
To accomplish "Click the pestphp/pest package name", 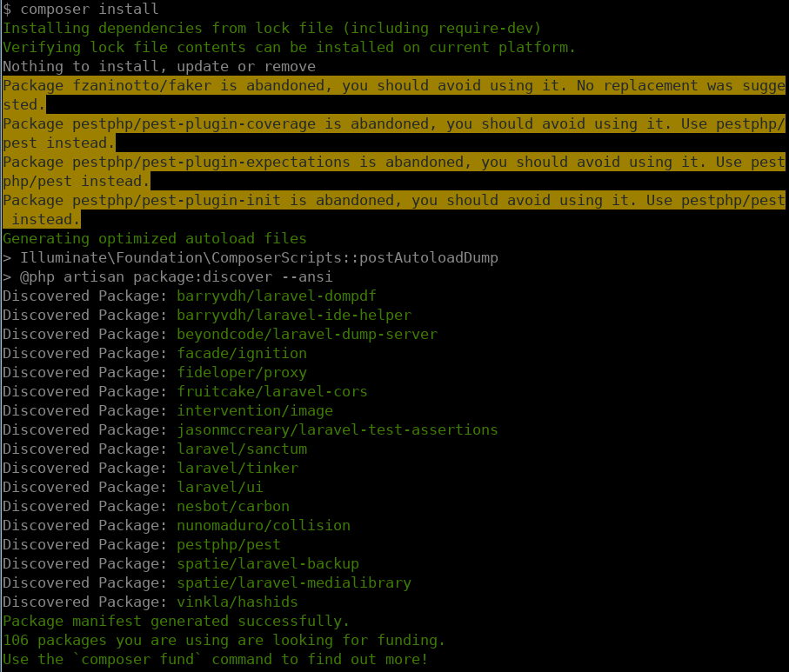I will pyautogui.click(x=228, y=544).
